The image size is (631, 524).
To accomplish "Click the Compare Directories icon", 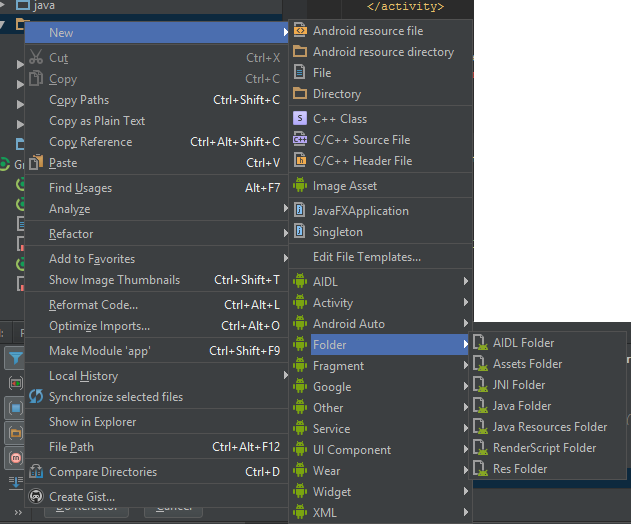I will click(36, 471).
